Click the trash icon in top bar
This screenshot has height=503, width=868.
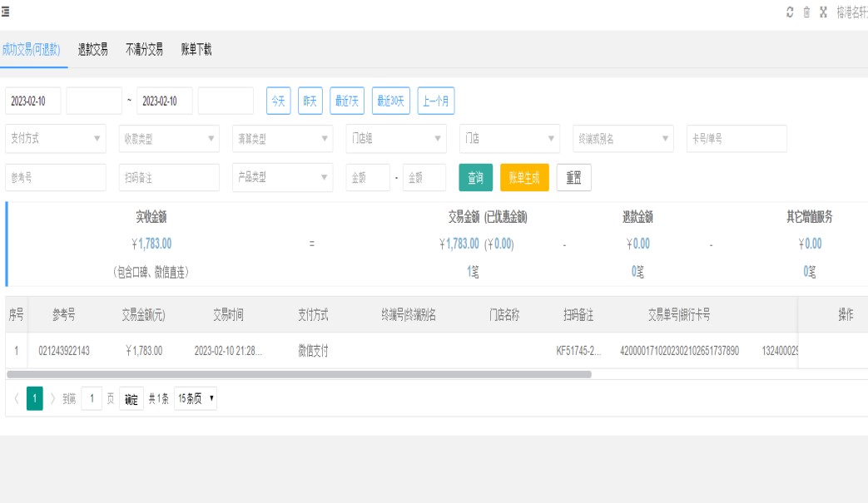coord(806,12)
